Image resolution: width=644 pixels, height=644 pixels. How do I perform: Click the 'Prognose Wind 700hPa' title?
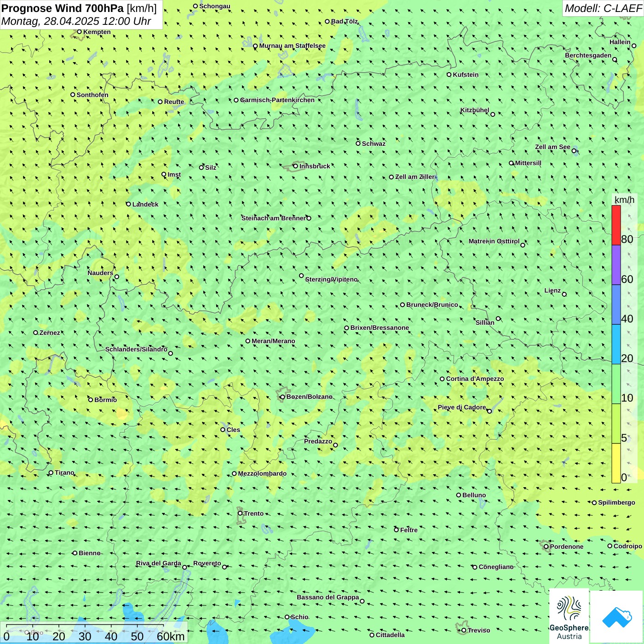tap(63, 8)
